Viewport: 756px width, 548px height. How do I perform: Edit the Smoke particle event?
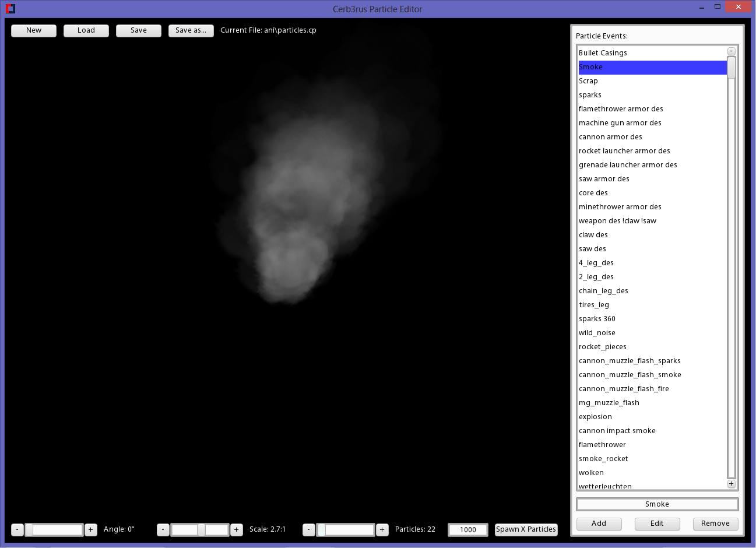[x=657, y=524]
